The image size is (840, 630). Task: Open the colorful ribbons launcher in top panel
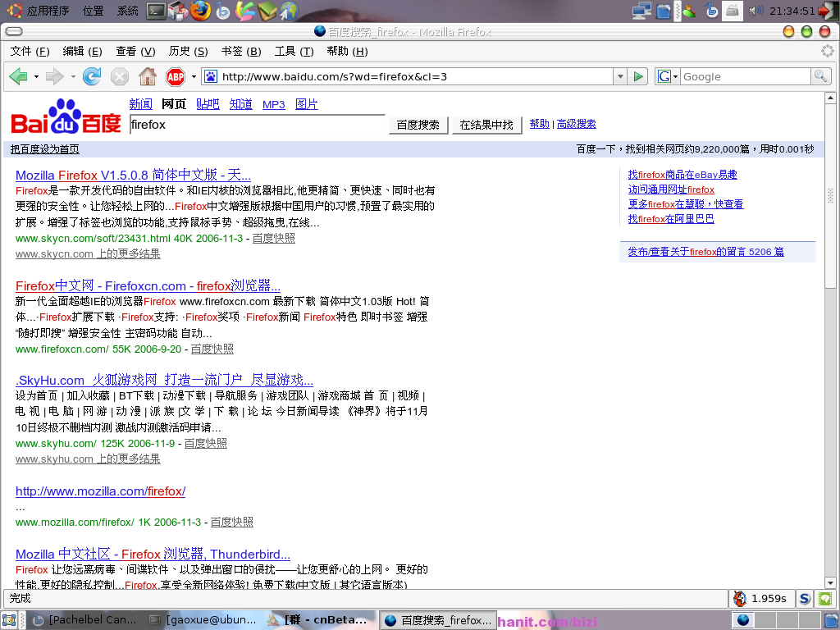click(x=244, y=11)
